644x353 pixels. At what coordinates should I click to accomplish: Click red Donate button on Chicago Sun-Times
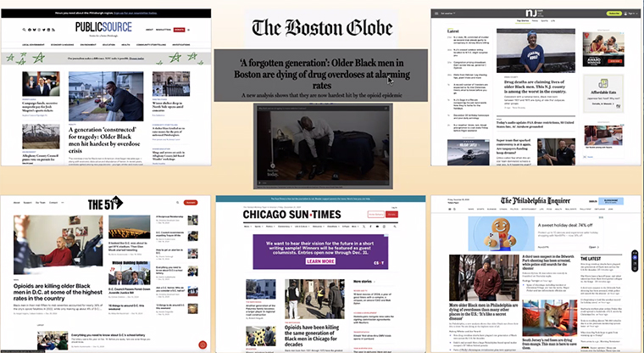pos(391,215)
